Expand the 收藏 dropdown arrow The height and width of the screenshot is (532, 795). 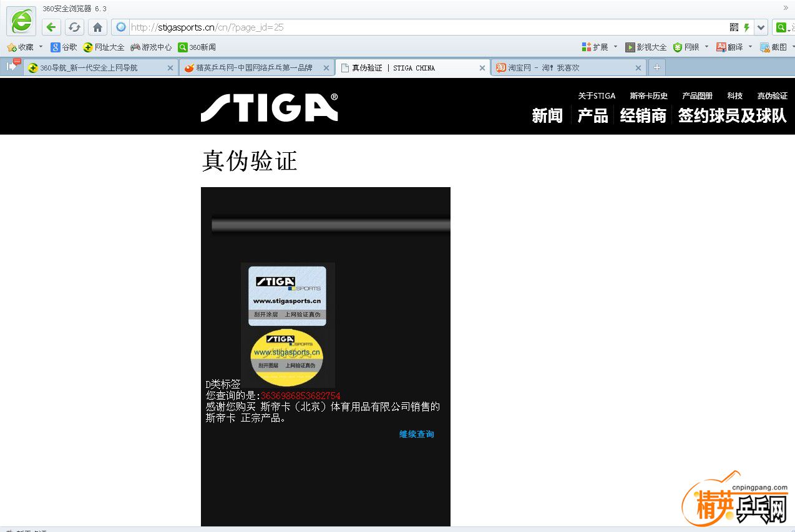click(41, 47)
